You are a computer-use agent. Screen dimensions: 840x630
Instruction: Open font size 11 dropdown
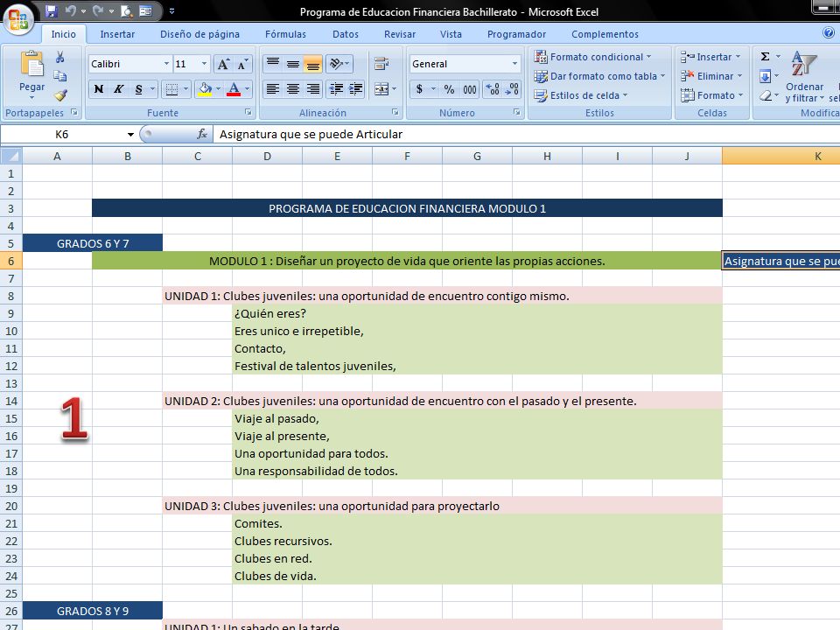pos(204,64)
